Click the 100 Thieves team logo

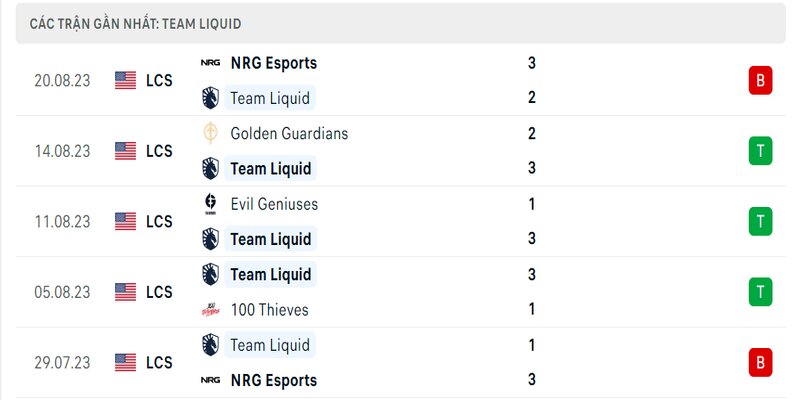click(x=210, y=310)
